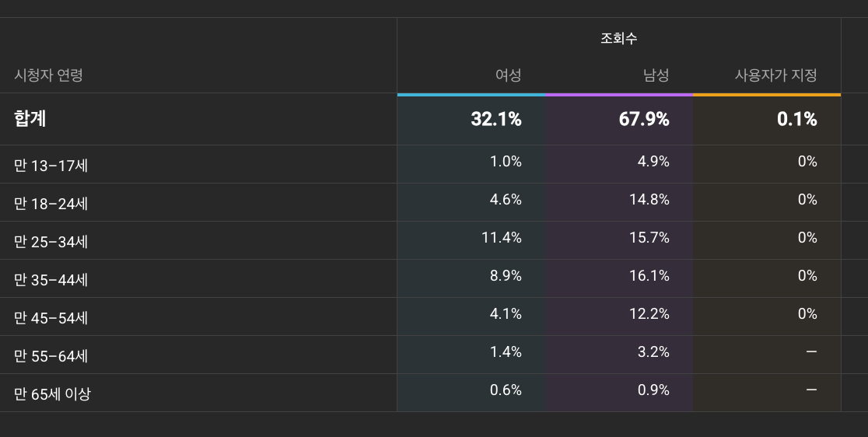Click the cyan color bar under 여성
Image resolution: width=868 pixels, height=437 pixels.
point(471,95)
